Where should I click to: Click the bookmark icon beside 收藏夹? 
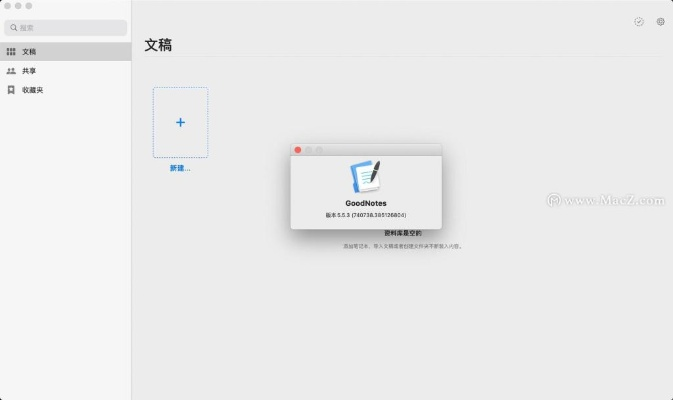tap(11, 90)
